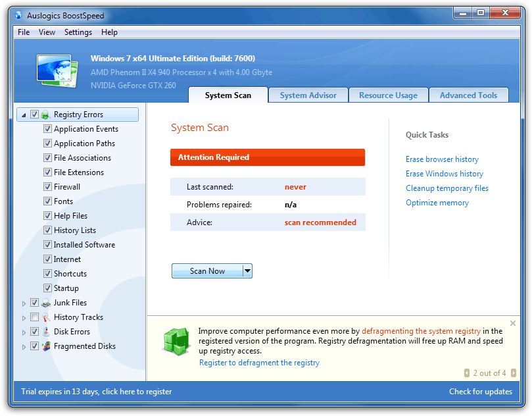The height and width of the screenshot is (416, 532).
Task: Open the Settings menu
Action: point(78,32)
